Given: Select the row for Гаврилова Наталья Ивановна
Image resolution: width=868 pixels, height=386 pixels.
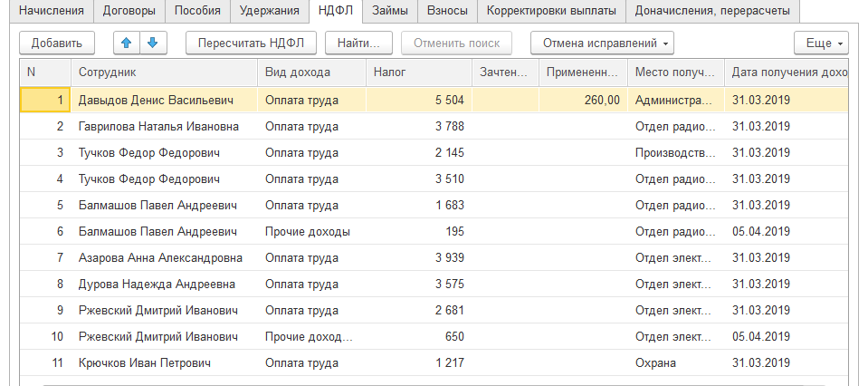Looking at the screenshot, I should [158, 126].
